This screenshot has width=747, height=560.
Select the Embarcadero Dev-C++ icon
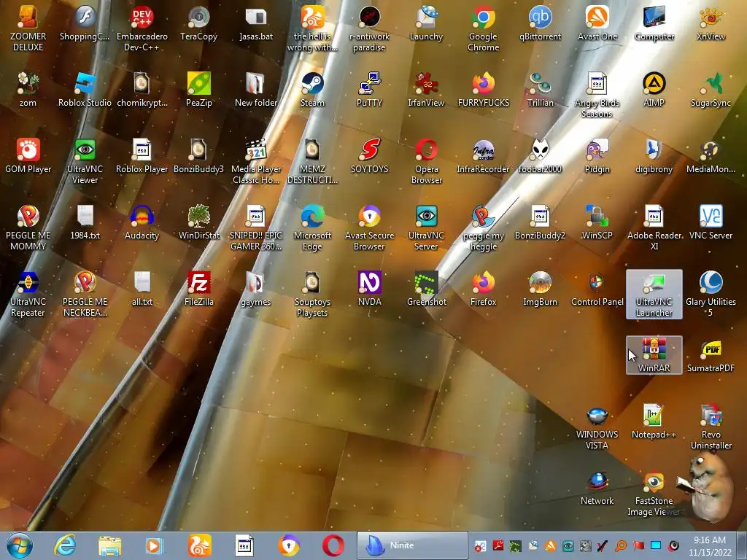coord(142,28)
